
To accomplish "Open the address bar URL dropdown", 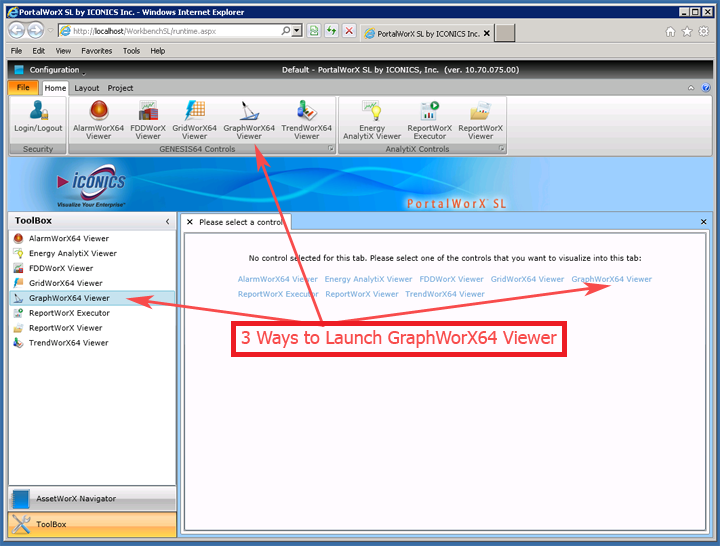I will point(297,32).
